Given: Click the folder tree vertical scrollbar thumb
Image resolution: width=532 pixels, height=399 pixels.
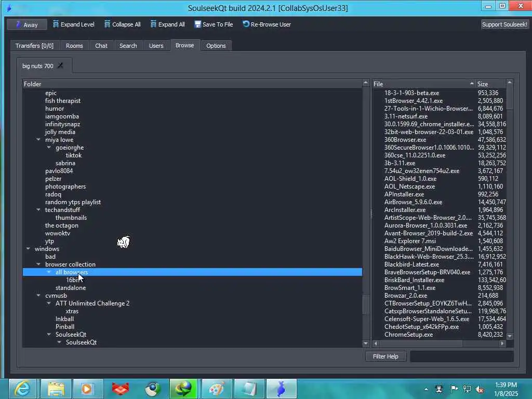Looking at the screenshot, I should pyautogui.click(x=365, y=304).
